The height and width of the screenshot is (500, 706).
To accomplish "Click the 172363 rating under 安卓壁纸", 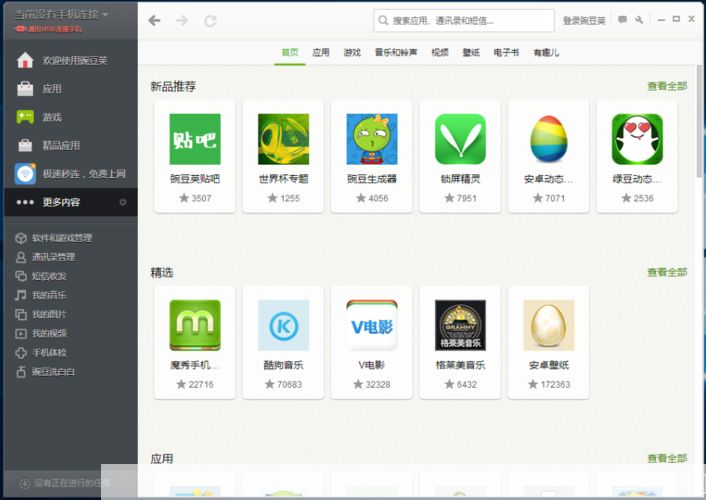I will (549, 384).
